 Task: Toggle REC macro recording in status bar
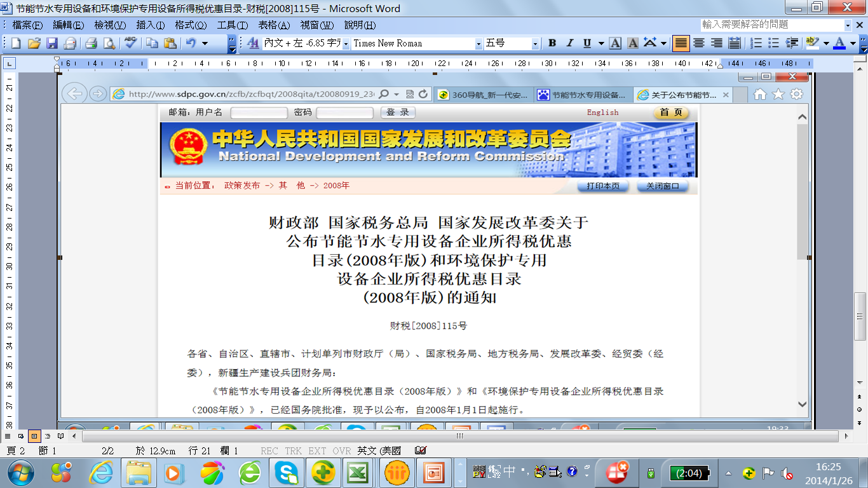[x=269, y=451]
